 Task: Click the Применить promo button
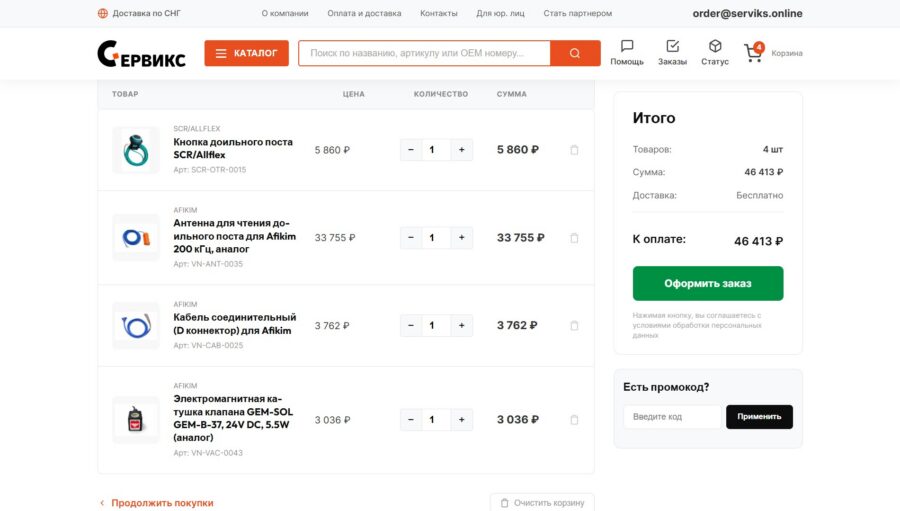tap(759, 417)
